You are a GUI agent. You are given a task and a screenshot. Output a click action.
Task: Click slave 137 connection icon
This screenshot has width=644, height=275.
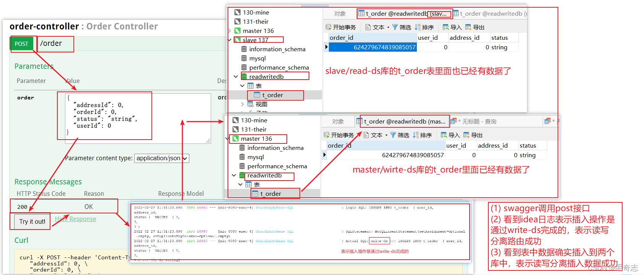[237, 40]
